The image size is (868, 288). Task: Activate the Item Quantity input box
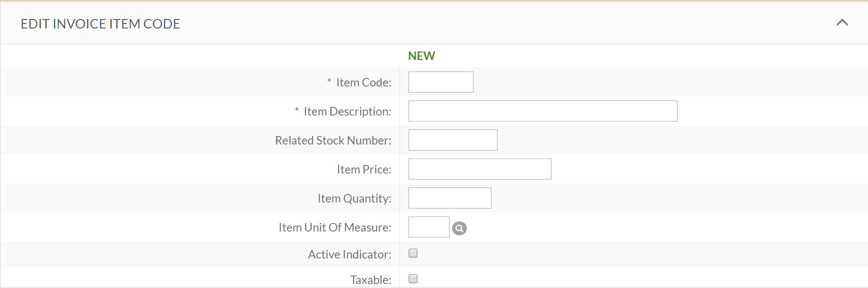pos(449,198)
